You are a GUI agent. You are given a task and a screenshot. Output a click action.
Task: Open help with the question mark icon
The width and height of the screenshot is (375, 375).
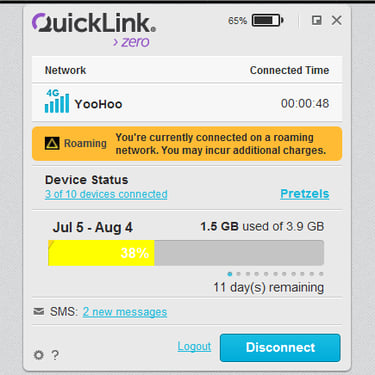pyautogui.click(x=55, y=355)
